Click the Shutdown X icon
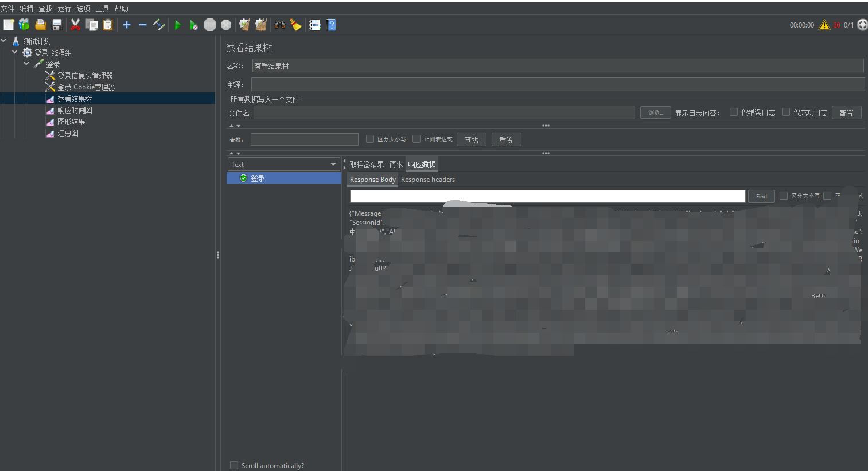The width and height of the screenshot is (868, 471). pos(226,25)
